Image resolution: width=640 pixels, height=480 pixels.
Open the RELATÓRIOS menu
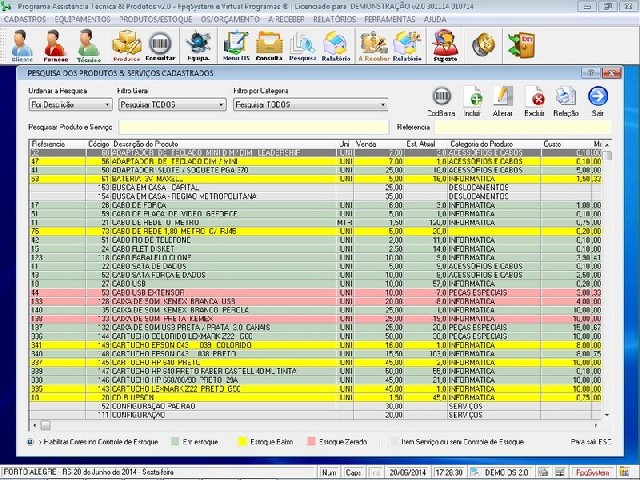click(334, 19)
